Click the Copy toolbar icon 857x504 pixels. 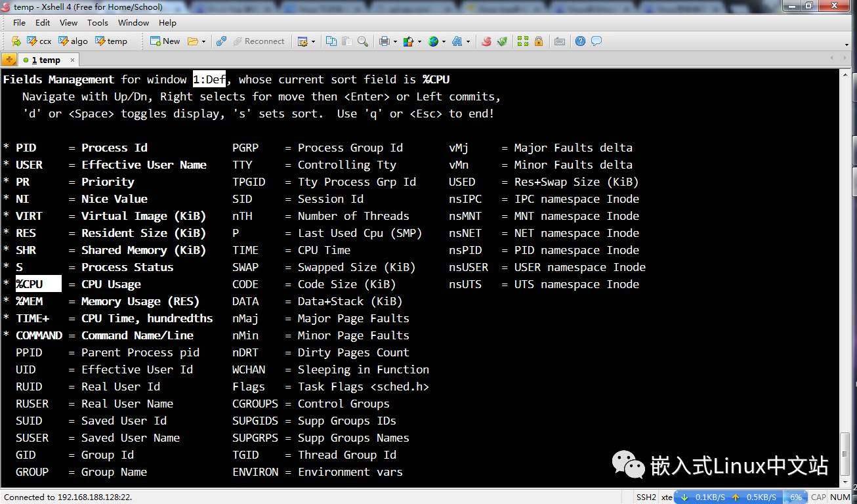[x=331, y=41]
